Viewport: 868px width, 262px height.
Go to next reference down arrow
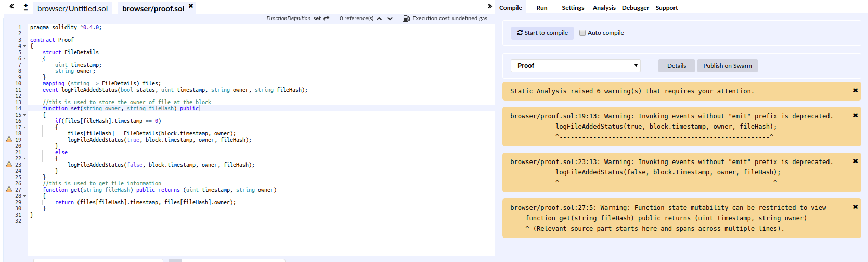coord(390,19)
